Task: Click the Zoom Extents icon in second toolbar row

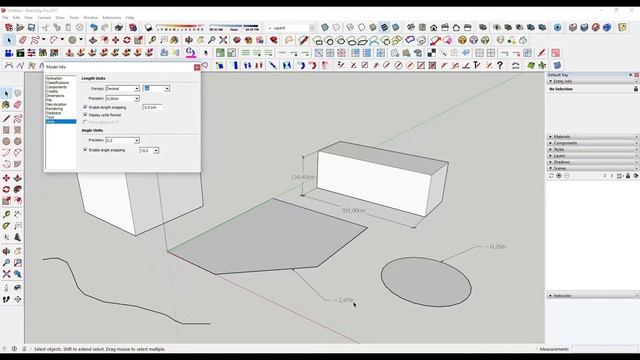Action: tap(223, 40)
